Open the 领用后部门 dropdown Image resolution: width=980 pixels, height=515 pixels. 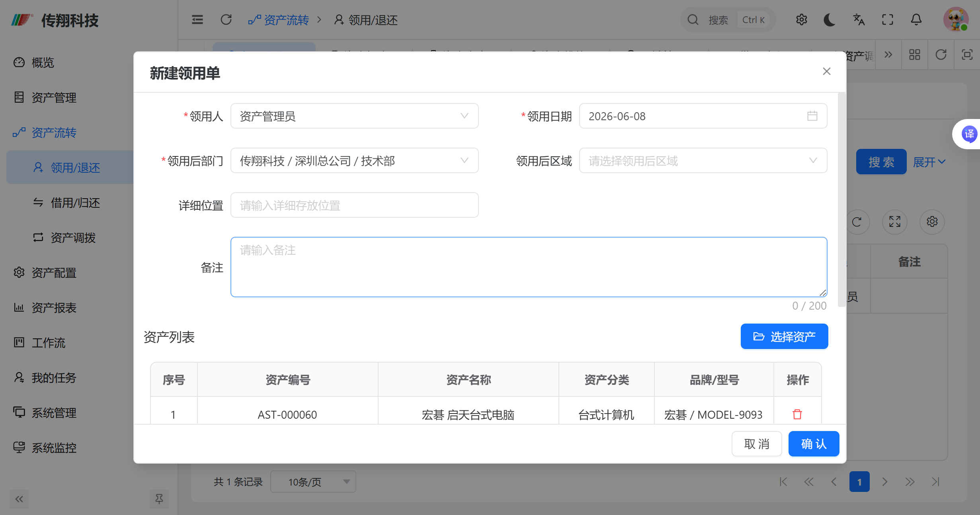354,160
